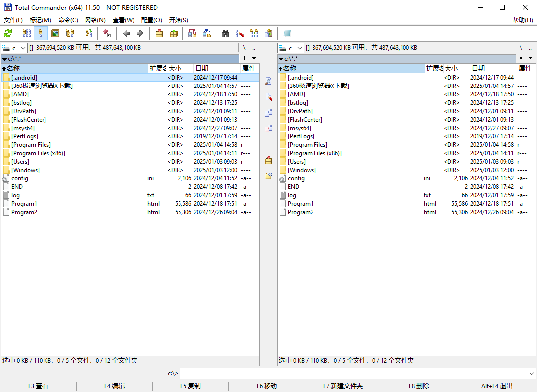The height and width of the screenshot is (392, 537).
Task: Open the binoculars file search icon
Action: pyautogui.click(x=225, y=33)
